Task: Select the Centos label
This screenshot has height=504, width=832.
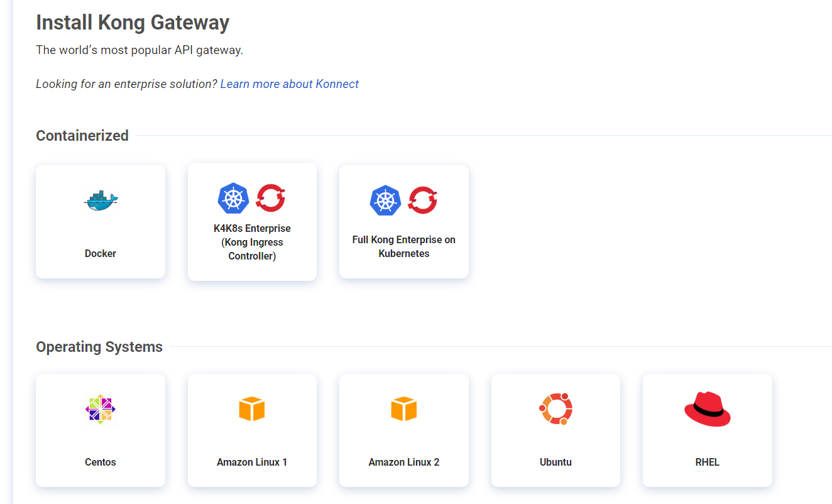Action: pos(101,462)
